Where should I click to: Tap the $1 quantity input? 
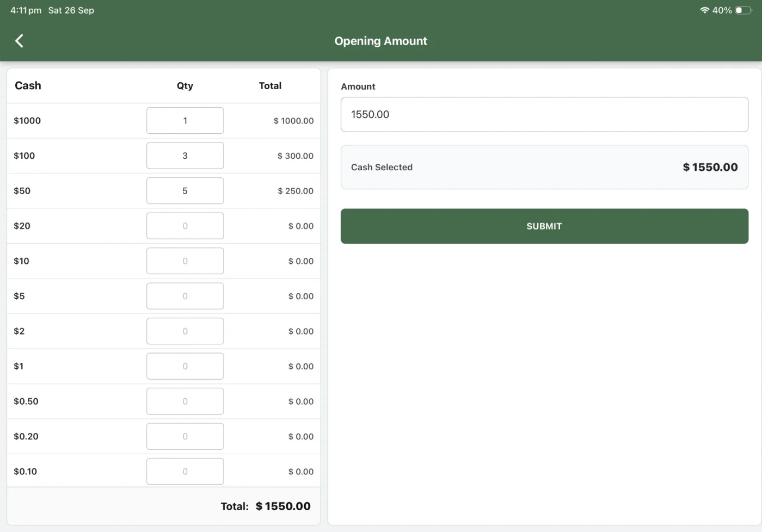tap(185, 366)
